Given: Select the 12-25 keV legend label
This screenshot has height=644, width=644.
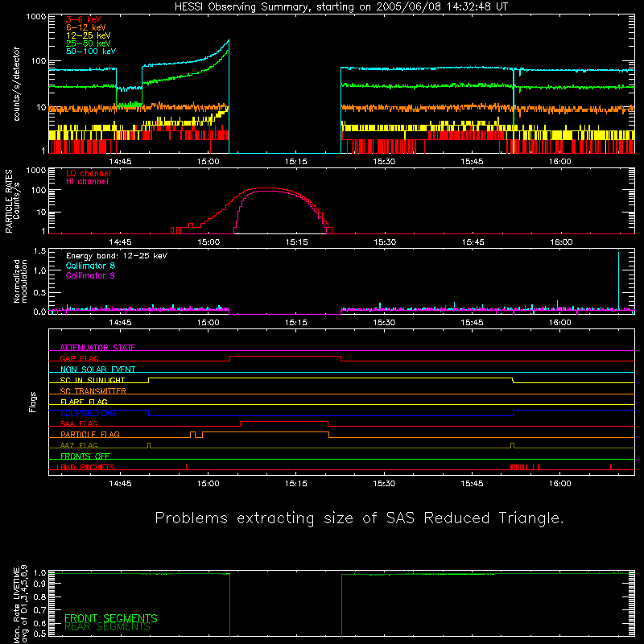Looking at the screenshot, I should point(89,35).
